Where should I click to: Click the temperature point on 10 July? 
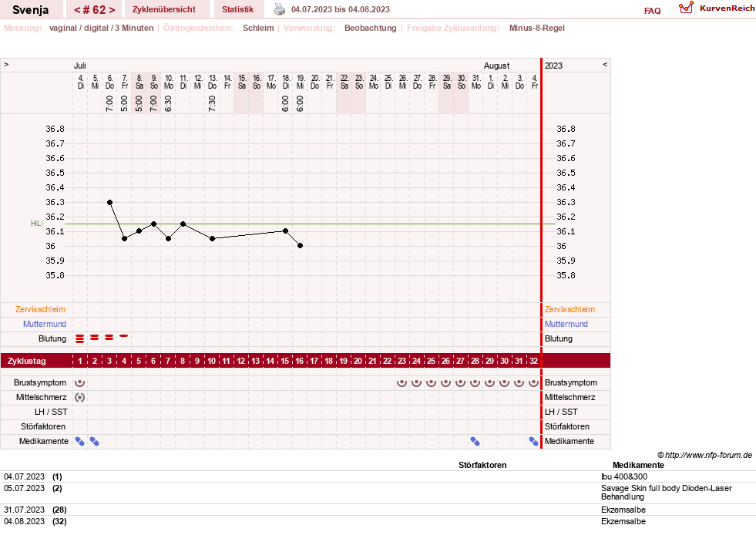pos(168,238)
